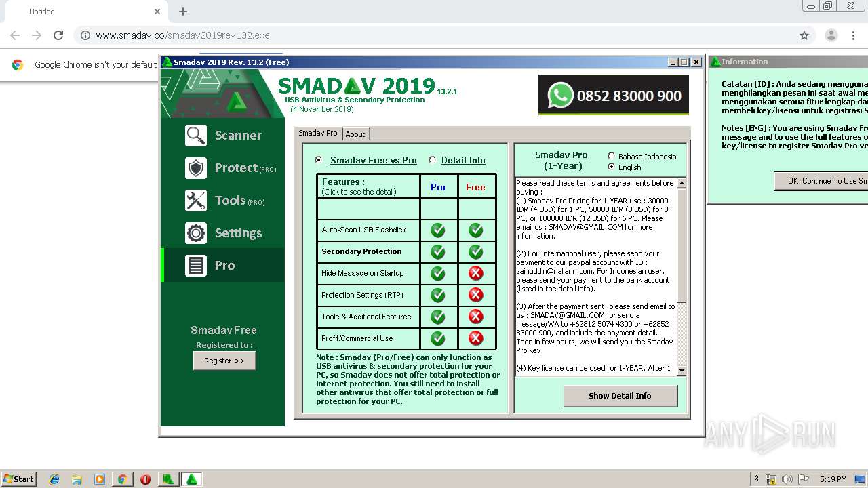Click the terms scrollbar thumb
This screenshot has width=868, height=488.
[682, 245]
